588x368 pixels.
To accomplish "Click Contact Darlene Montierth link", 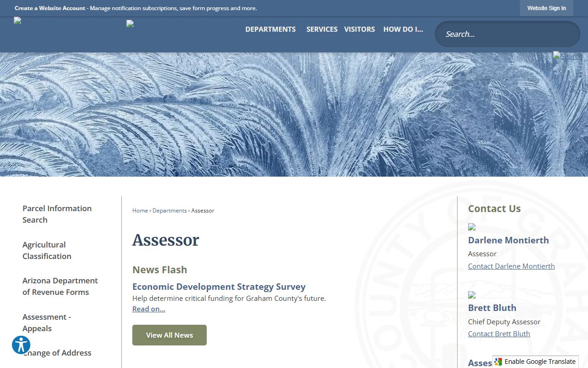I will click(511, 266).
